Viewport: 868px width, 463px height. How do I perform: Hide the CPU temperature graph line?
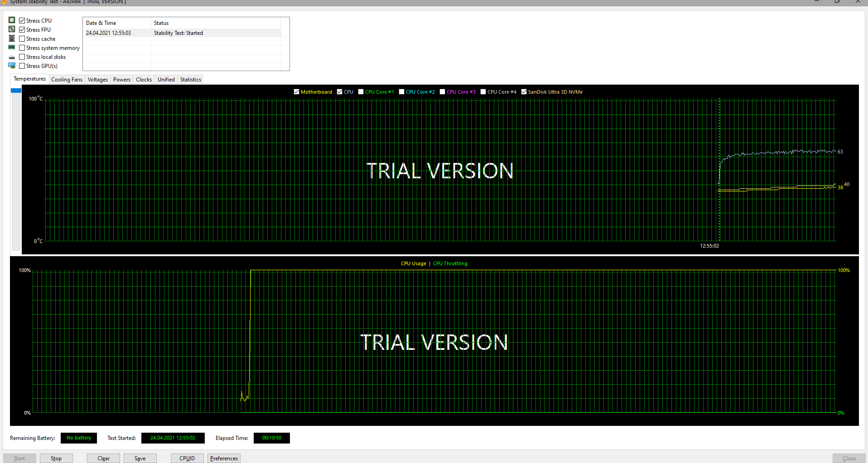pos(340,92)
